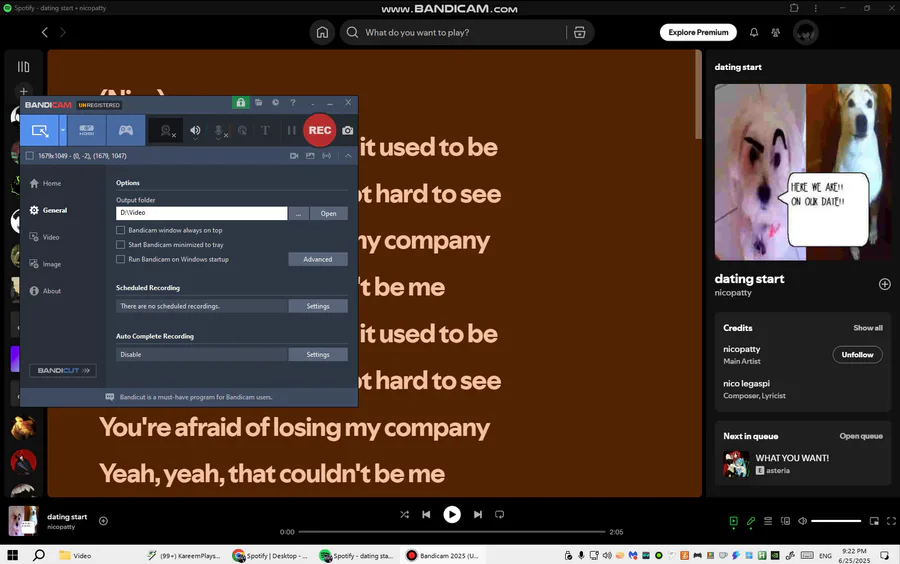Screen dimensions: 900x564
Task: Open Scheduled Recording Settings button
Action: (317, 306)
